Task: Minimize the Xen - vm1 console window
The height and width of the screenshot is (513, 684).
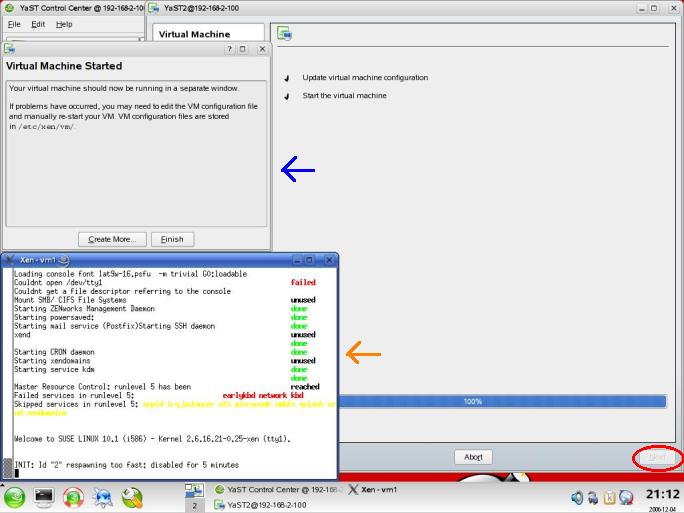Action: pyautogui.click(x=298, y=260)
